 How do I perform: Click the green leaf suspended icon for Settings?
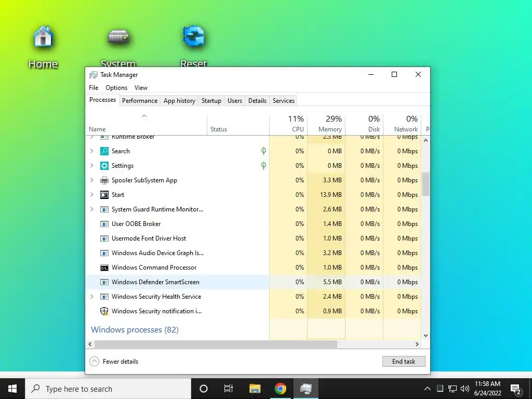pos(263,166)
